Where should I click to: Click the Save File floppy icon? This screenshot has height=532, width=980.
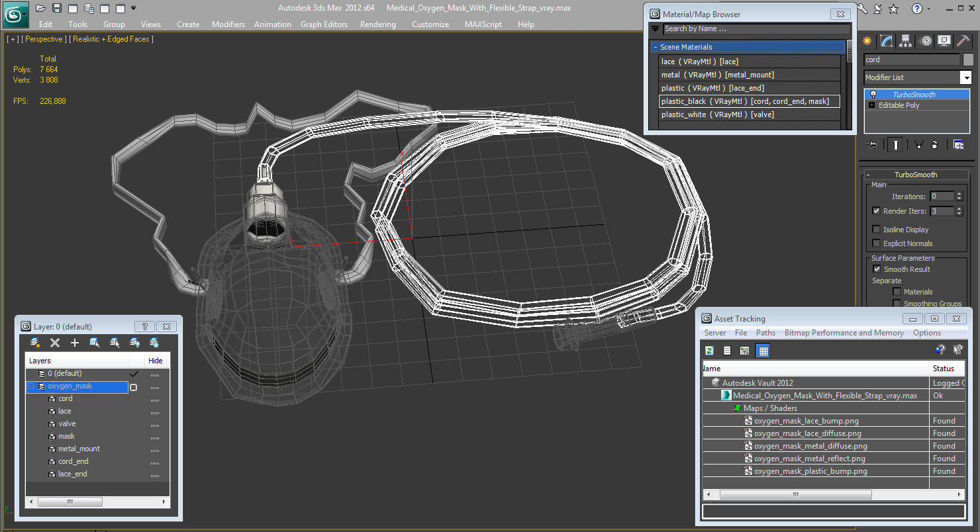click(x=57, y=9)
